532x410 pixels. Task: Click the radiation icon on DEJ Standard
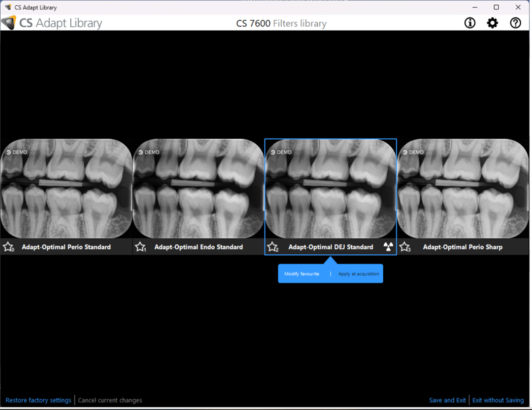click(388, 247)
